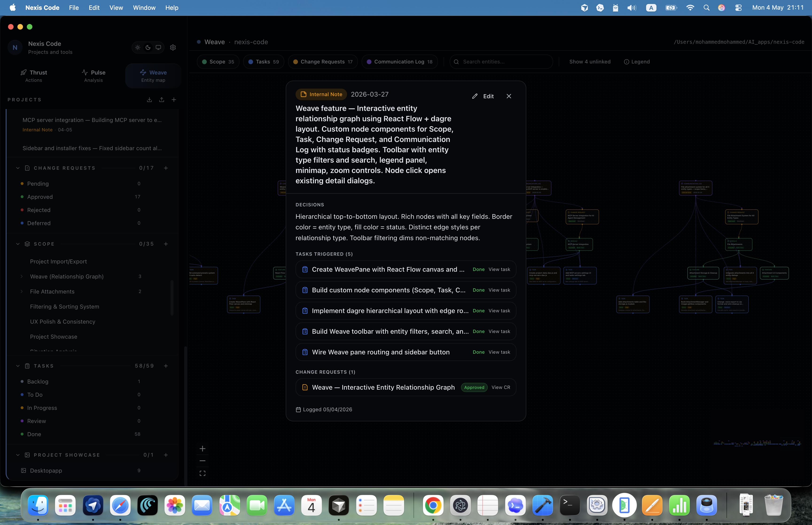This screenshot has width=812, height=525.
Task: Open MCP server integration note entry
Action: point(92,124)
